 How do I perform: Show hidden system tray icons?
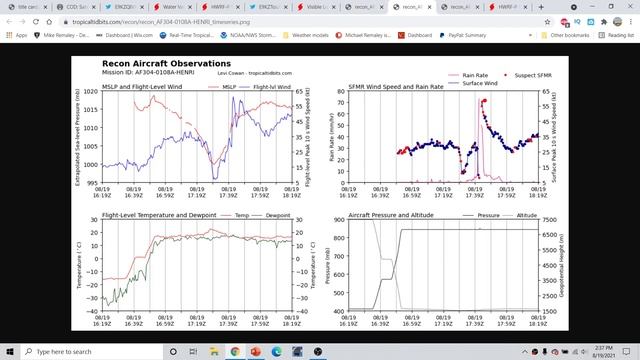click(525, 351)
